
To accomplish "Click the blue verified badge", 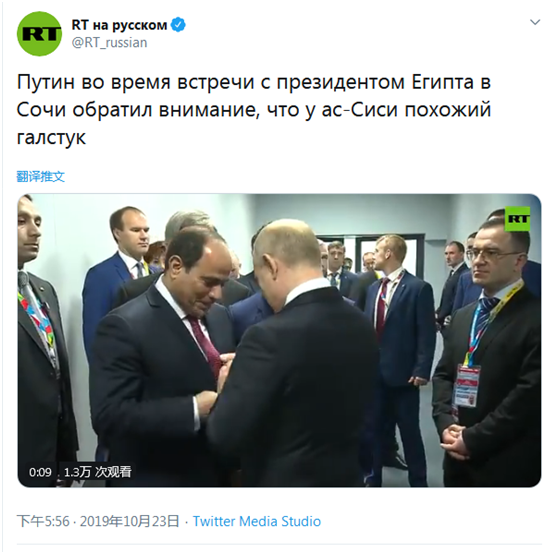I will [x=178, y=25].
